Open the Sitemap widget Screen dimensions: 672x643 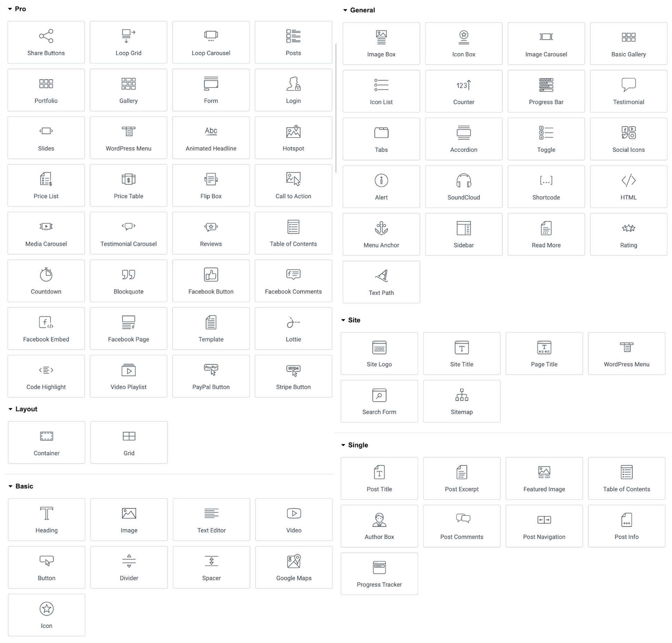tap(462, 401)
